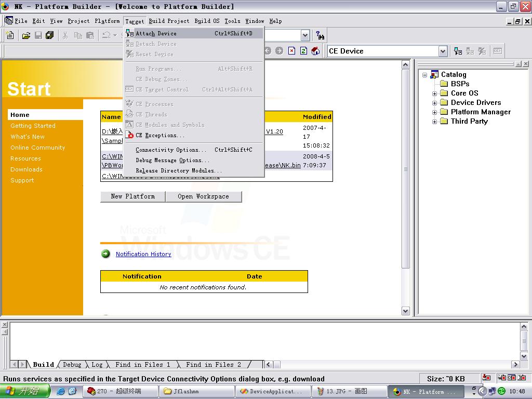The width and height of the screenshot is (532, 399).
Task: Click Attach Device icon beside CE Device combo
Action: click(458, 51)
